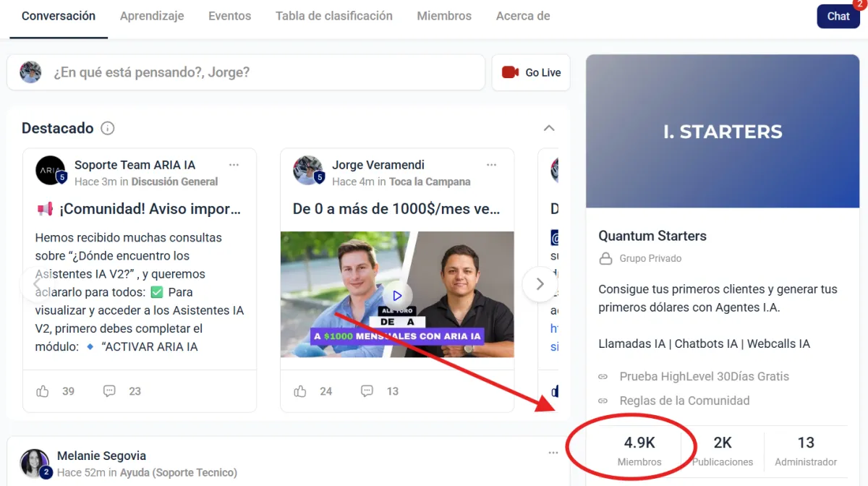Like the Soporte Team ARIA post with 39 likes

point(43,391)
